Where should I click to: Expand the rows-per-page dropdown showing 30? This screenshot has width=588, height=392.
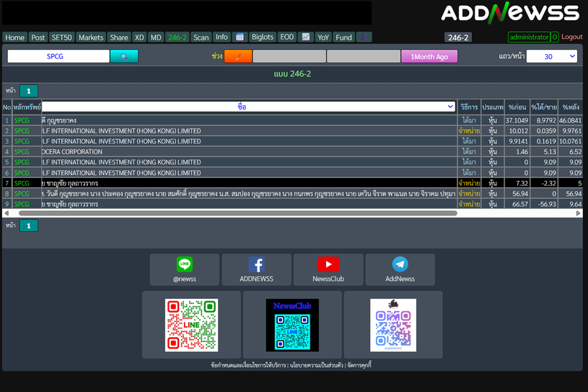(552, 56)
